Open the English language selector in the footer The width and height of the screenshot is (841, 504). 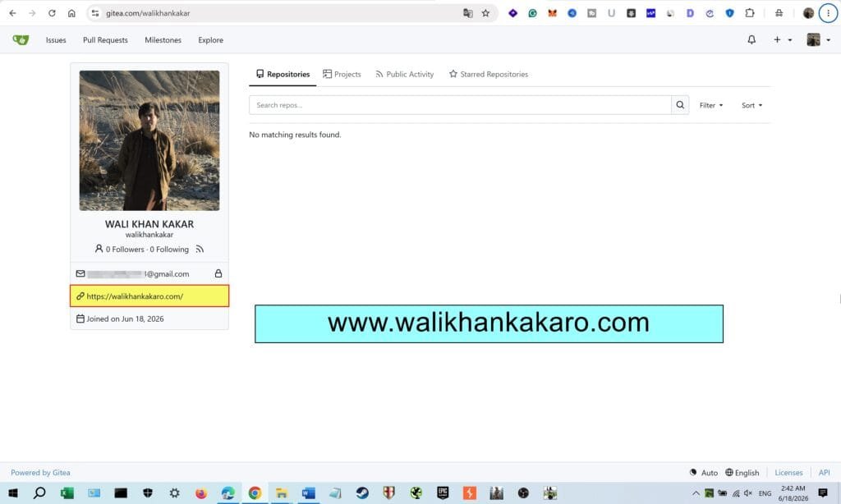tap(742, 472)
